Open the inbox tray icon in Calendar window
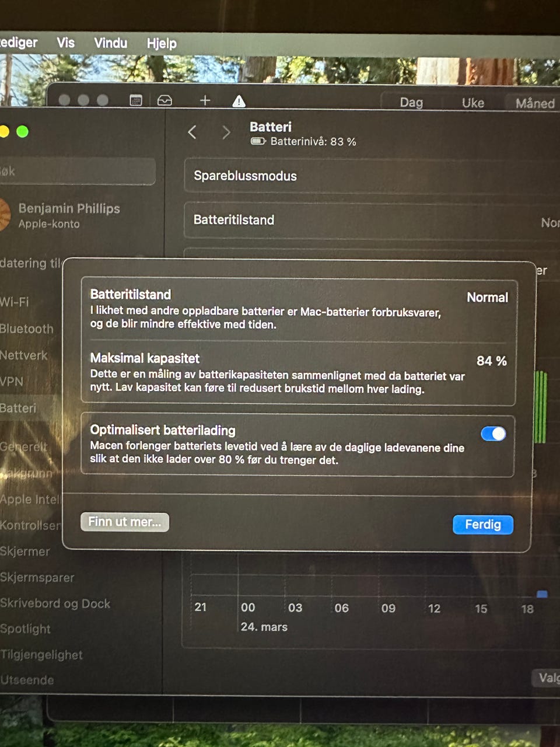 165,100
